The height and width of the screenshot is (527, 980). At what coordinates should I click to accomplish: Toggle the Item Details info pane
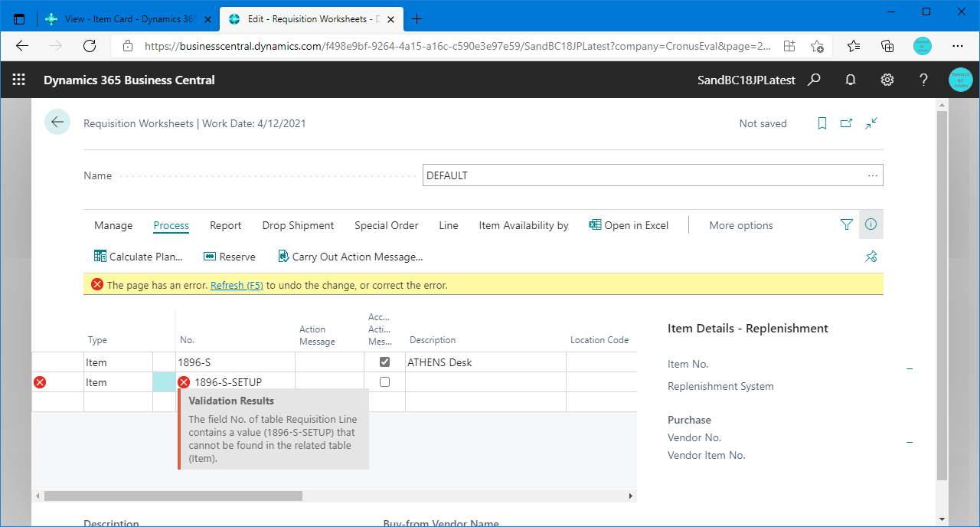871,225
